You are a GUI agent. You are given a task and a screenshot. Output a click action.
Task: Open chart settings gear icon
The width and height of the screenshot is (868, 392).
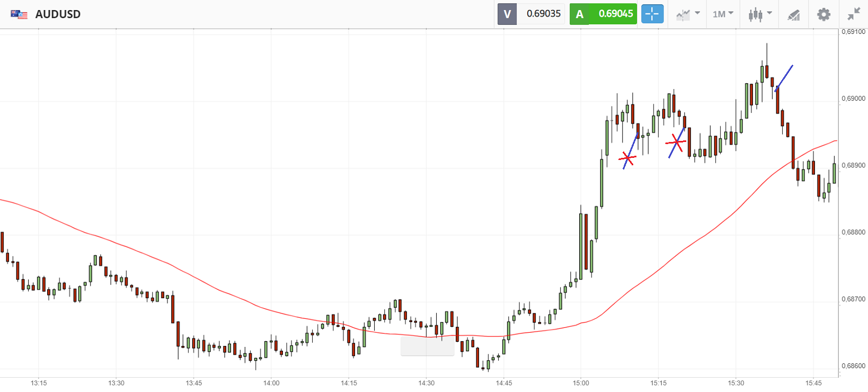(x=823, y=14)
